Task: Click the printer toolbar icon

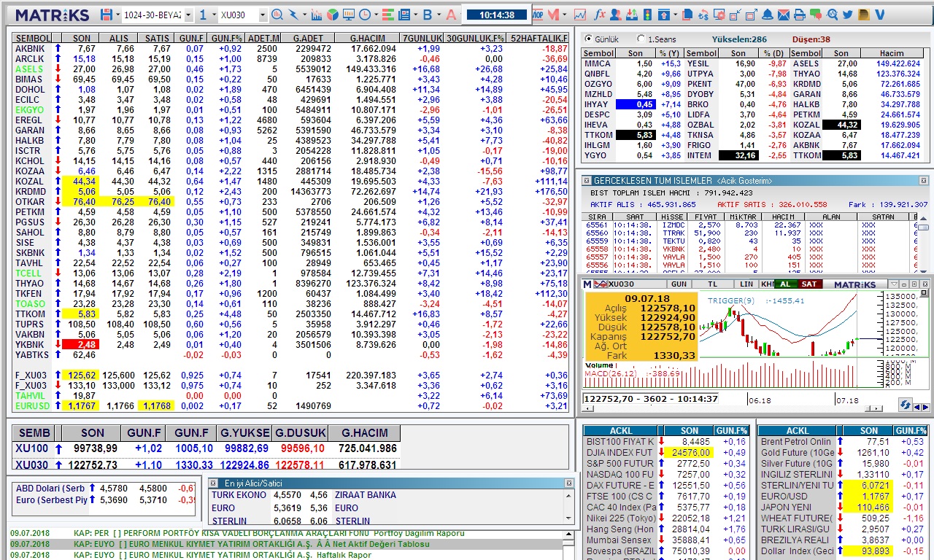Action: pos(799,15)
